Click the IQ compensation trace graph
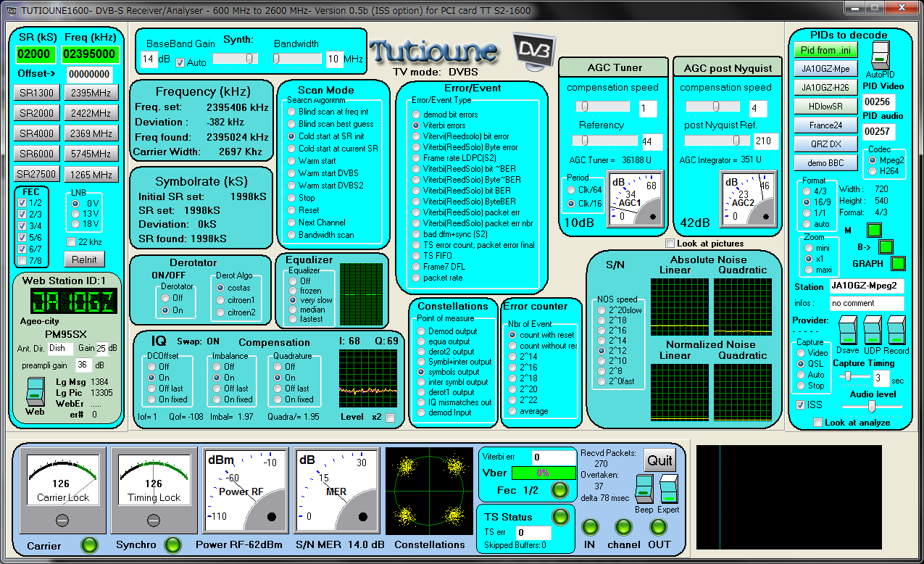 coord(368,377)
